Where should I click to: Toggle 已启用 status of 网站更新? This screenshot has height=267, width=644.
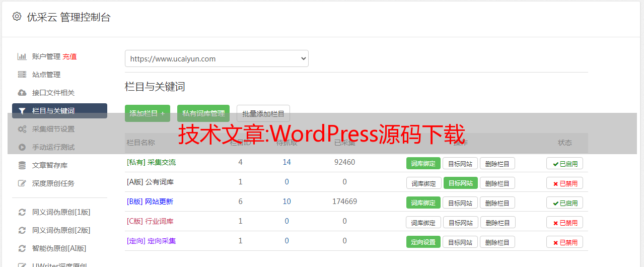(565, 203)
